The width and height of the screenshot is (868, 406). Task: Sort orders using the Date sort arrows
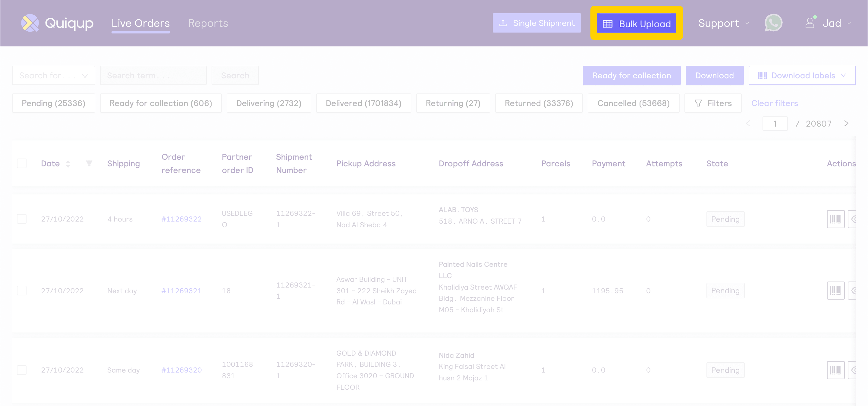[x=68, y=164]
